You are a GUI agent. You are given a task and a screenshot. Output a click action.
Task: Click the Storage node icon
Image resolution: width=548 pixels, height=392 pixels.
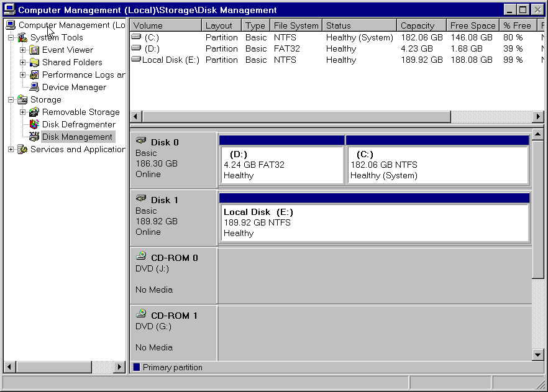coord(23,99)
